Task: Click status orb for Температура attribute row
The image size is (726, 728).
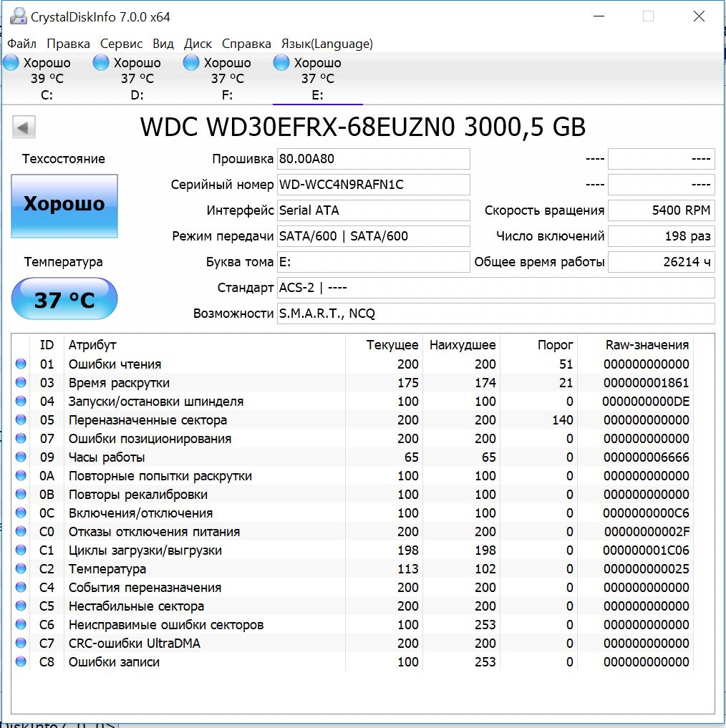Action: point(21,569)
